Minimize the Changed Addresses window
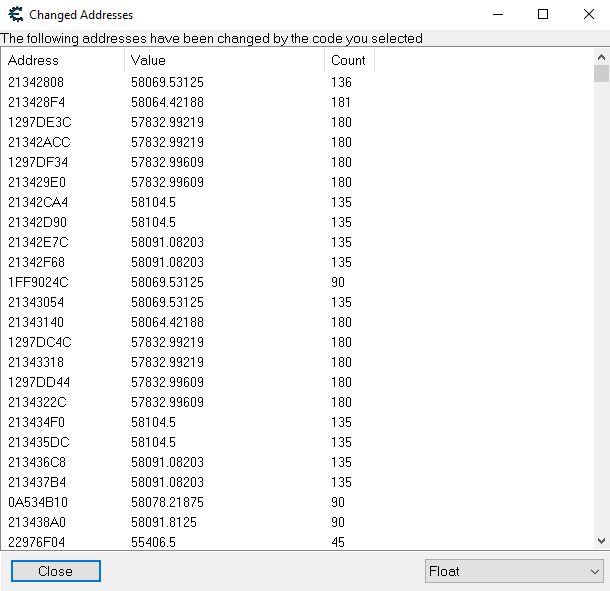Screen dimensions: 610x591 [x=497, y=15]
